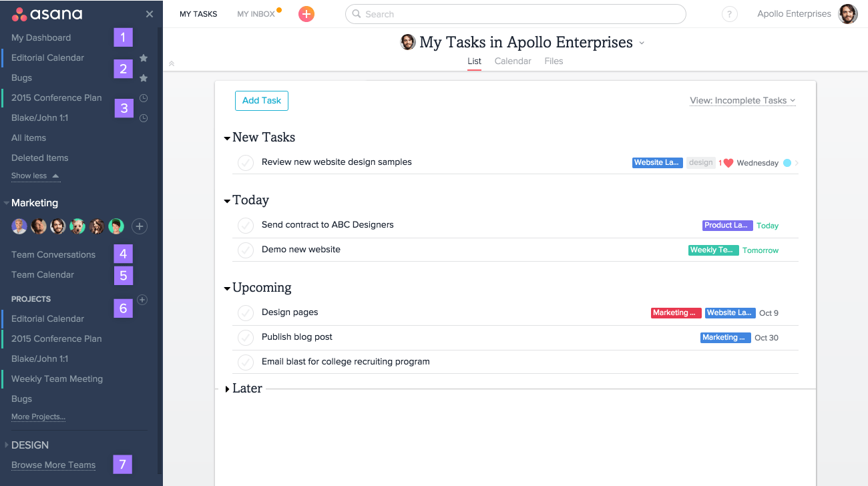Click the green Weekly Te... tag
Image resolution: width=868 pixels, height=486 pixels.
click(x=714, y=250)
